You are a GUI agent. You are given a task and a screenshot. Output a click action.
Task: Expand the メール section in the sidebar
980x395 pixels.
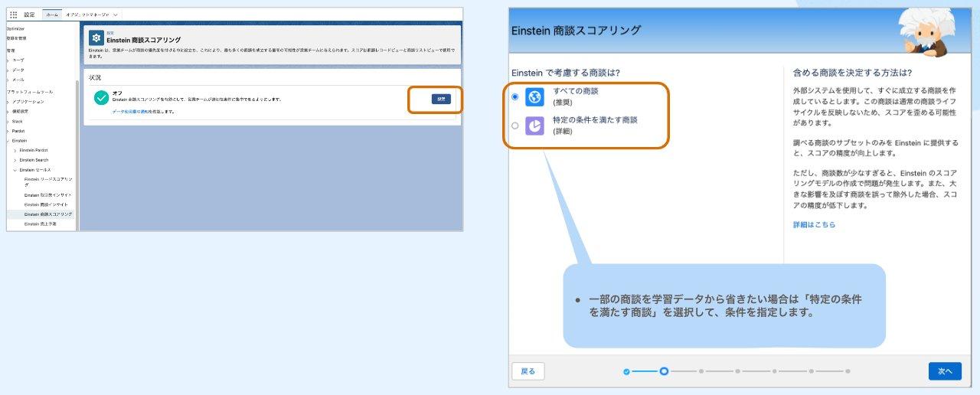point(8,79)
